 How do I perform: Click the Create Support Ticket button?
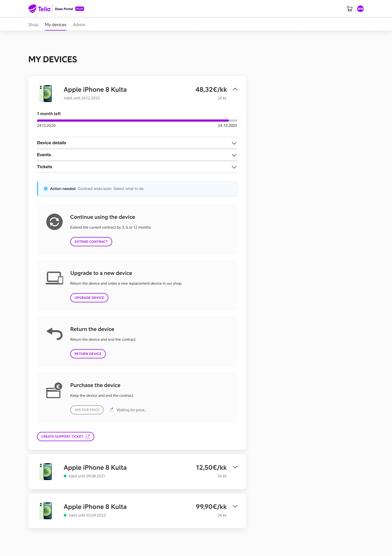[x=65, y=436]
